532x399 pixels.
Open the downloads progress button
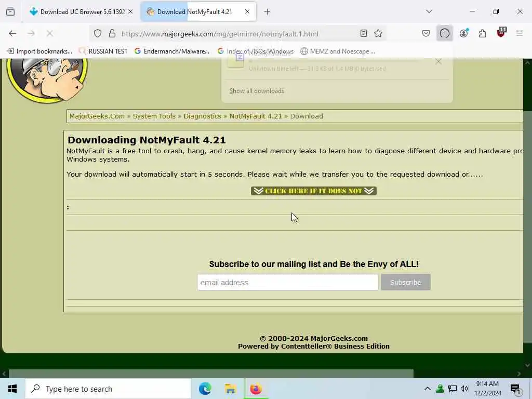[x=445, y=33]
